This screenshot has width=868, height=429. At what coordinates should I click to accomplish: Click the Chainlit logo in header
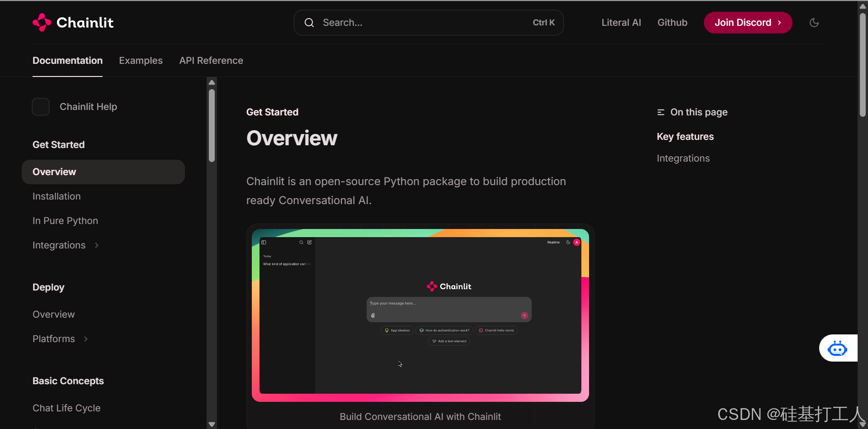73,23
